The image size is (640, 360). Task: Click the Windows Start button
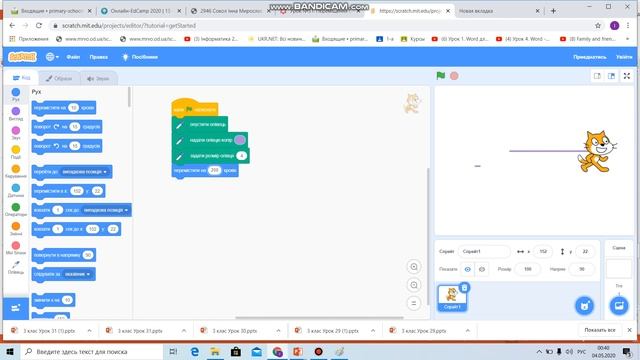click(10, 351)
